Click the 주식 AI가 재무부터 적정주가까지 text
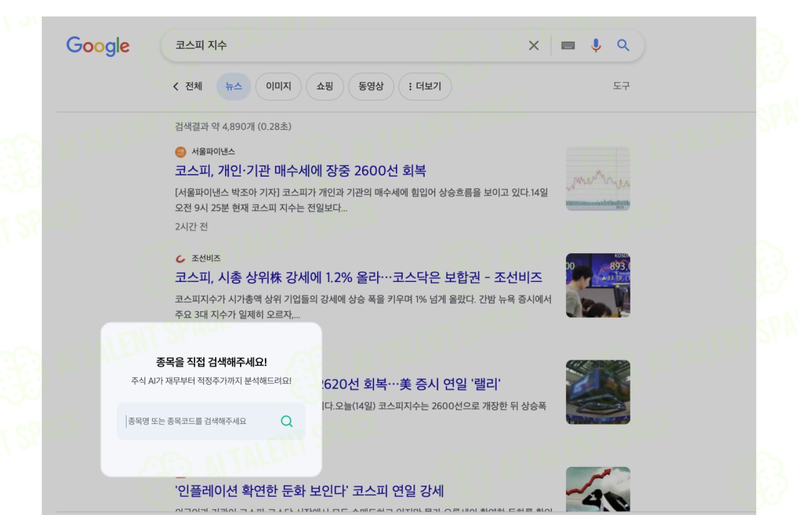 (211, 381)
